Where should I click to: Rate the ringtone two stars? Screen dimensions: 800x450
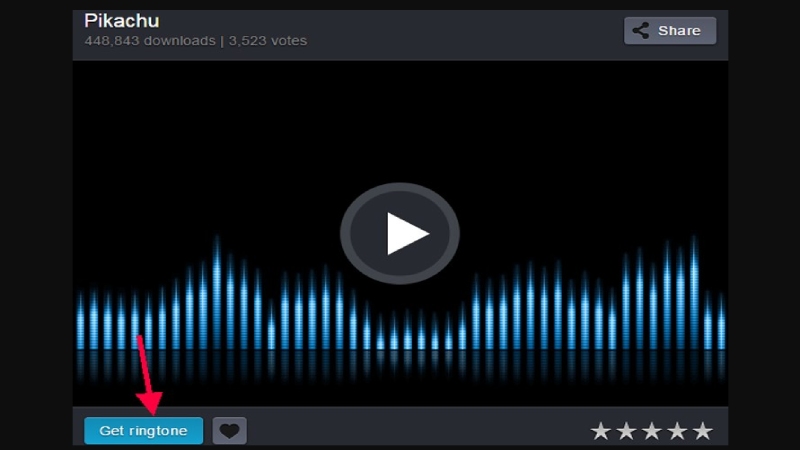(626, 431)
